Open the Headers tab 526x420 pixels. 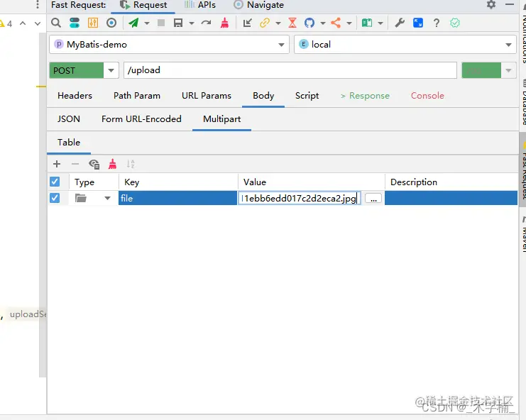(x=75, y=96)
